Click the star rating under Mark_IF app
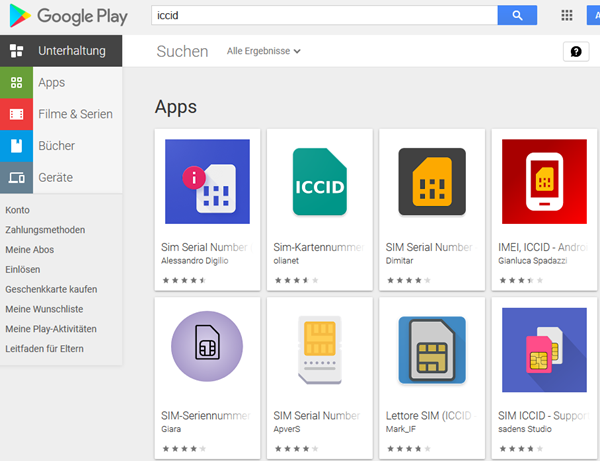The height and width of the screenshot is (461, 600). 409,449
